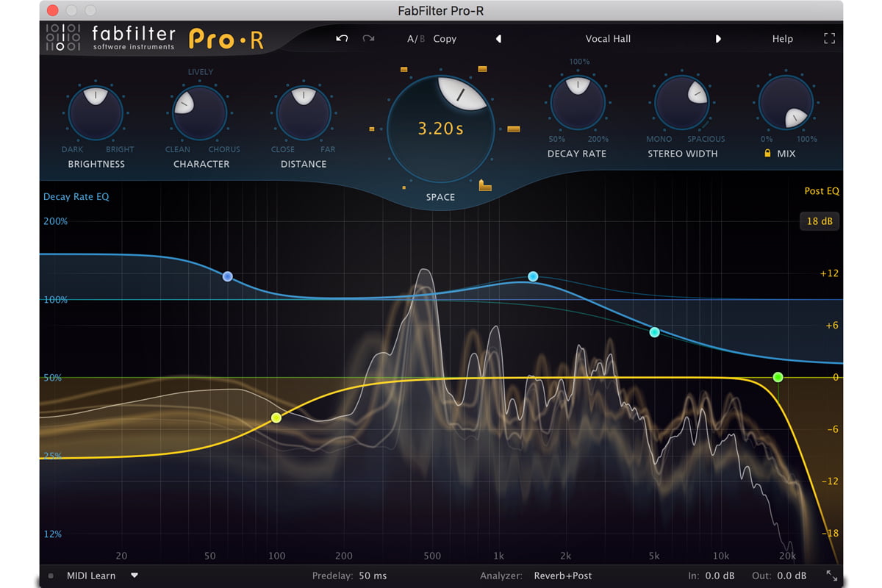Toggle the Mix lock padlock icon
Viewport: 882px width, 588px height.
coord(767,154)
